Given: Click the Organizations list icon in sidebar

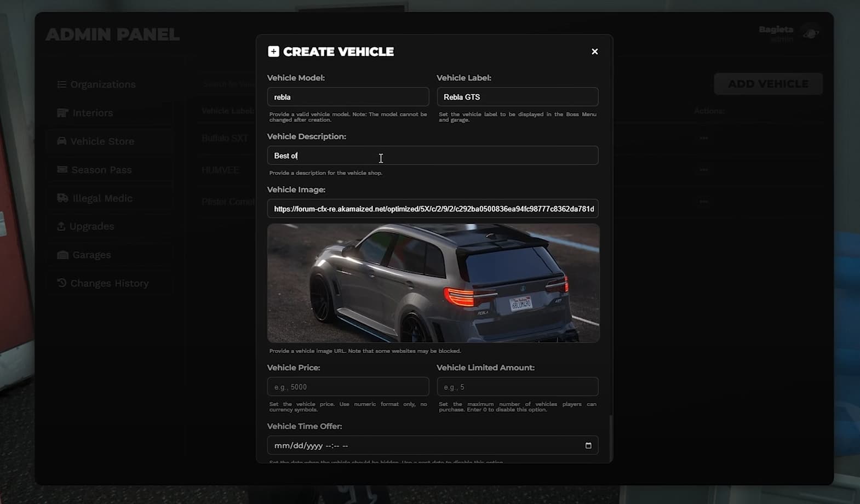Looking at the screenshot, I should (x=62, y=84).
